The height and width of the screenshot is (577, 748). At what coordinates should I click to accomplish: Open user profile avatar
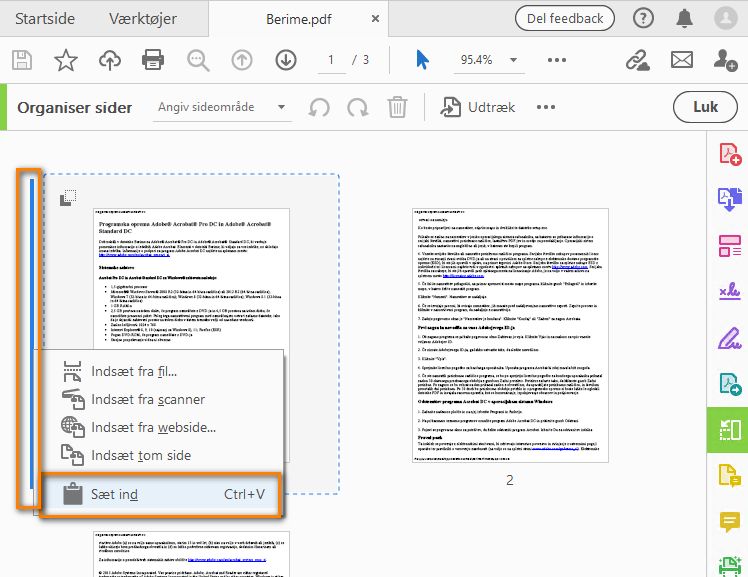pos(726,18)
